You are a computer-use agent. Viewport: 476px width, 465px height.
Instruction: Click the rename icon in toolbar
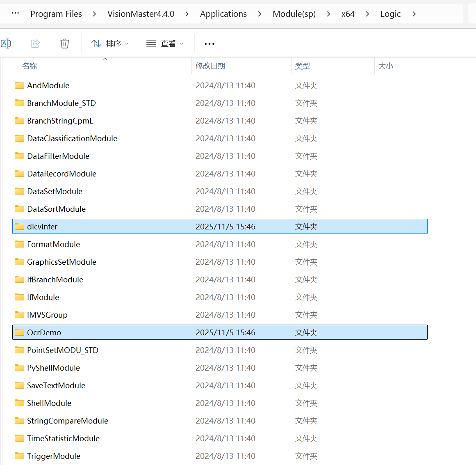[x=6, y=44]
